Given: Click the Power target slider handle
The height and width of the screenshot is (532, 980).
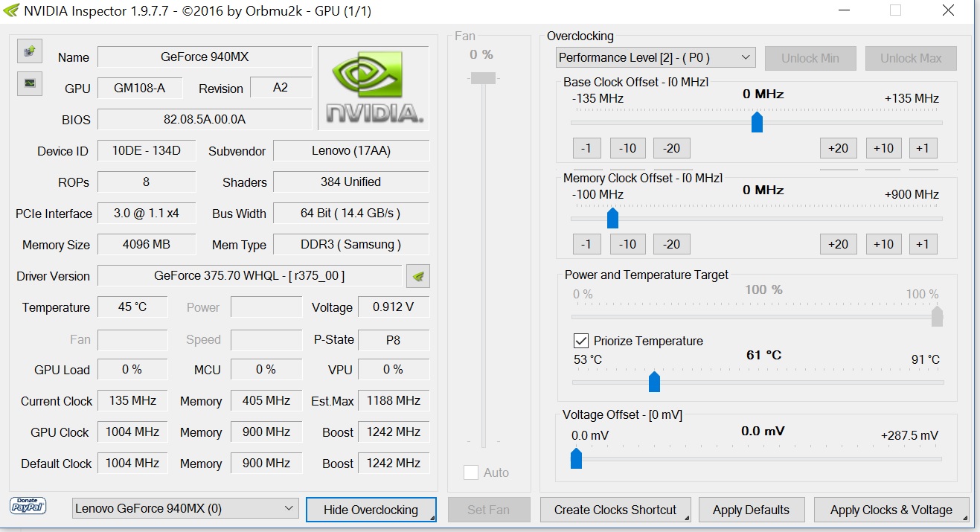Looking at the screenshot, I should click(937, 316).
